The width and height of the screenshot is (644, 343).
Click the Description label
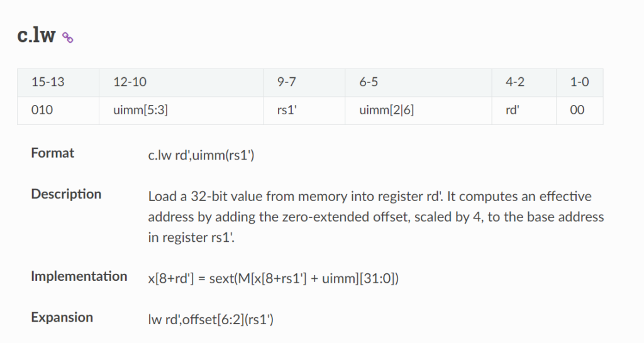[66, 194]
